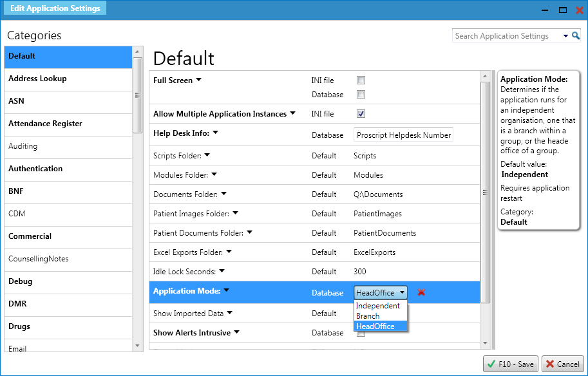Expand Patient Documents Folder arrow
This screenshot has width=588, height=376.
[250, 232]
